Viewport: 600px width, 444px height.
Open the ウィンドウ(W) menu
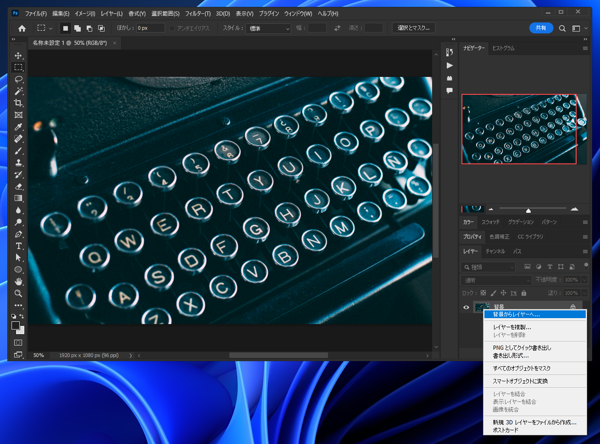click(298, 13)
